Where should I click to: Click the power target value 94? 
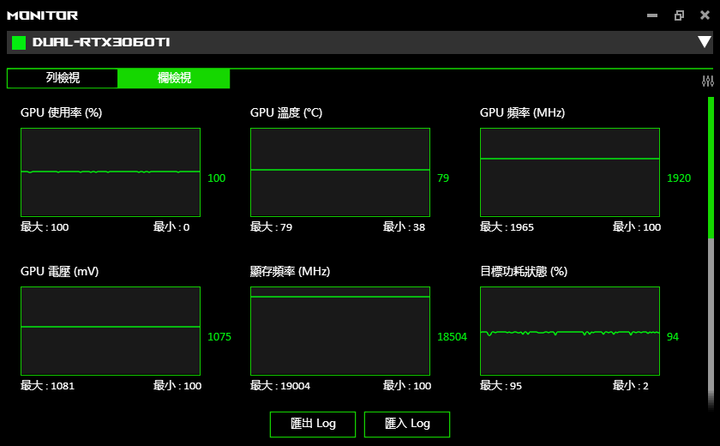click(673, 337)
